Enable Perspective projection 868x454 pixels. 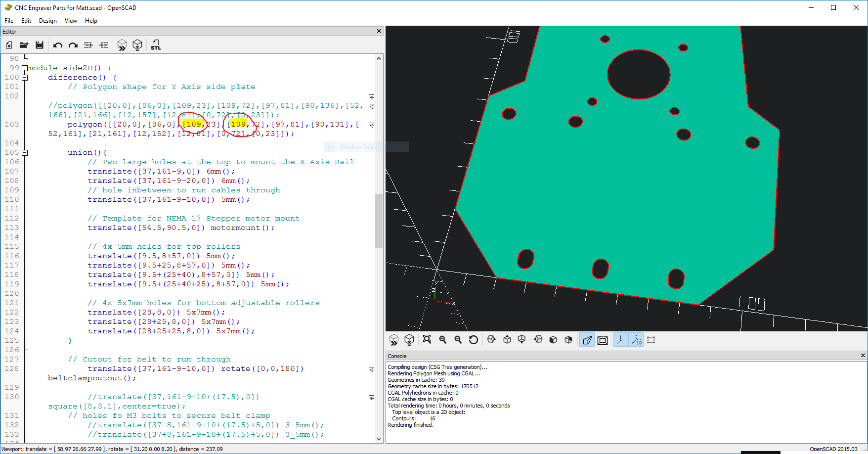pos(587,340)
